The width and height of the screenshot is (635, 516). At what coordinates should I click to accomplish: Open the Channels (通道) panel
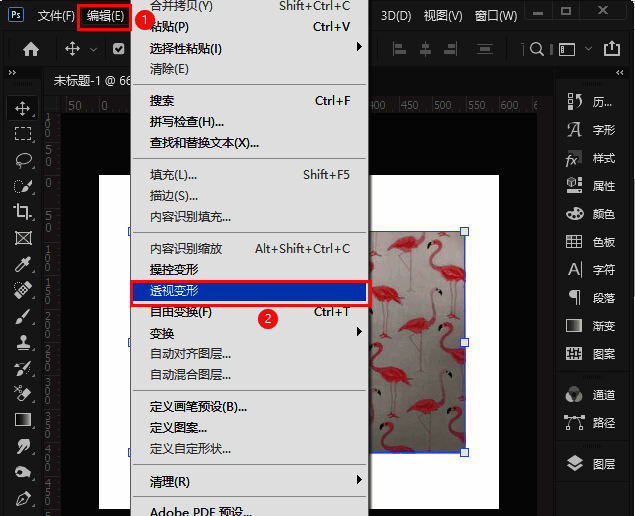click(x=590, y=395)
